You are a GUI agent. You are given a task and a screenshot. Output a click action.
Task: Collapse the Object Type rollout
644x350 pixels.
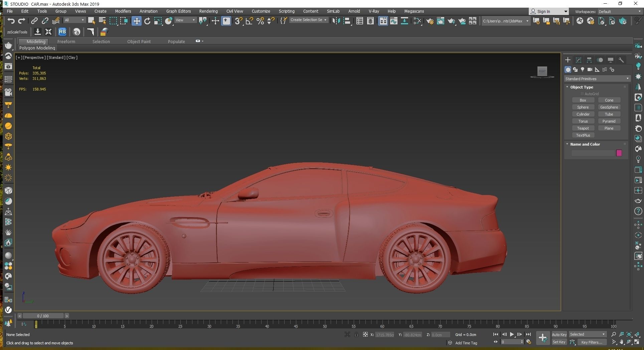(x=582, y=87)
